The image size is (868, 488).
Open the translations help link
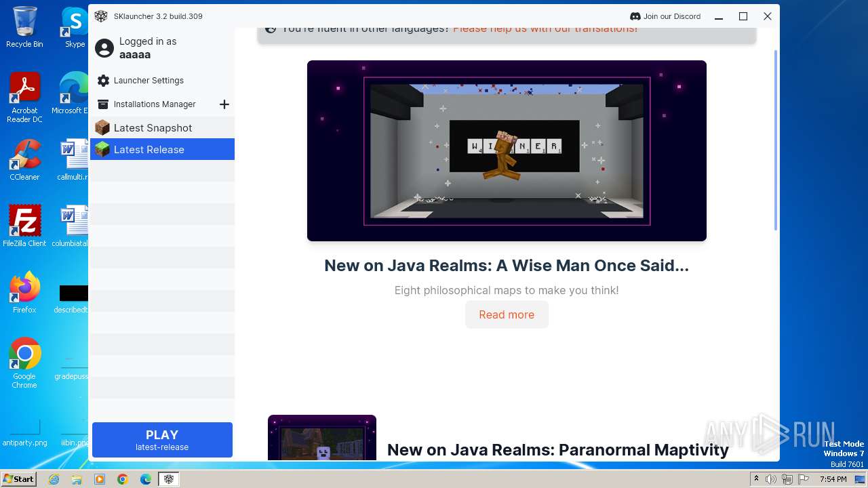click(545, 28)
